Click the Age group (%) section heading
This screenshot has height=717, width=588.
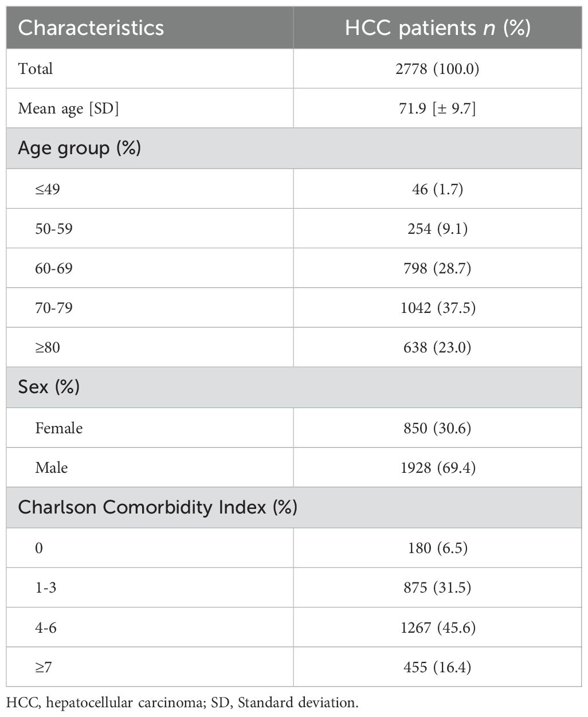point(79,148)
